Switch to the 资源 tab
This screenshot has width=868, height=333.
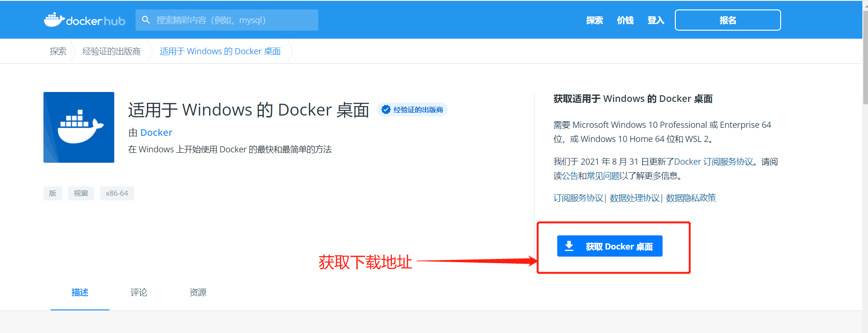[198, 292]
